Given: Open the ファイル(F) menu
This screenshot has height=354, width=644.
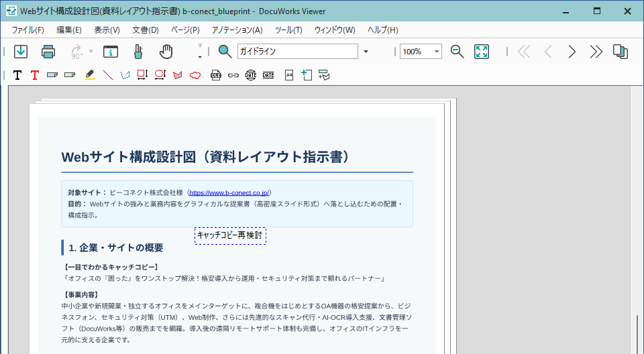Looking at the screenshot, I should pyautogui.click(x=28, y=30).
